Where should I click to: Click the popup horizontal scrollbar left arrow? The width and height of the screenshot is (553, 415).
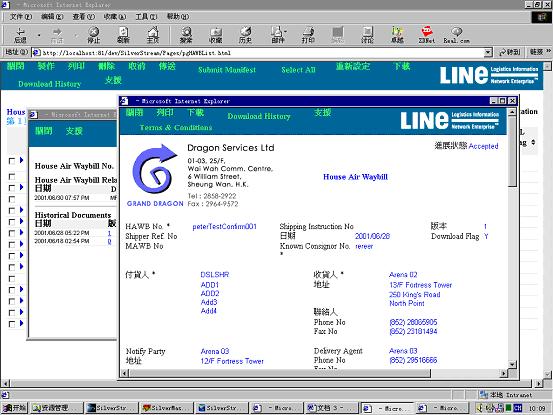124,373
